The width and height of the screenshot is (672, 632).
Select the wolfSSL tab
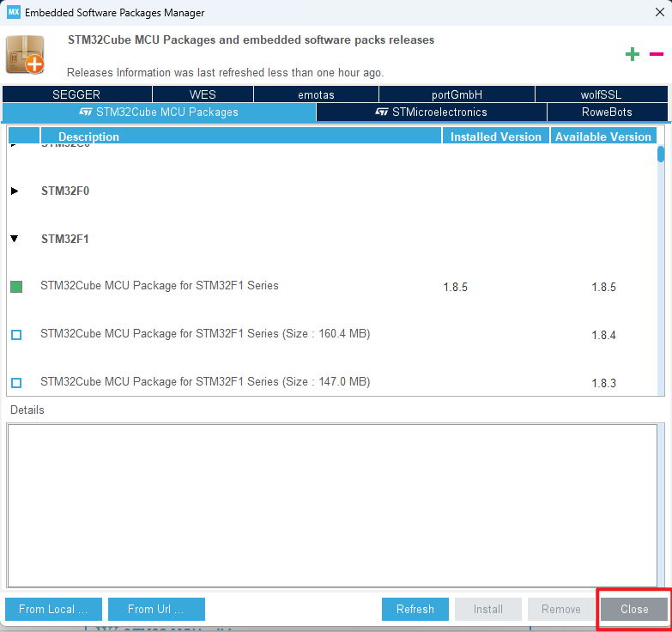coord(601,94)
